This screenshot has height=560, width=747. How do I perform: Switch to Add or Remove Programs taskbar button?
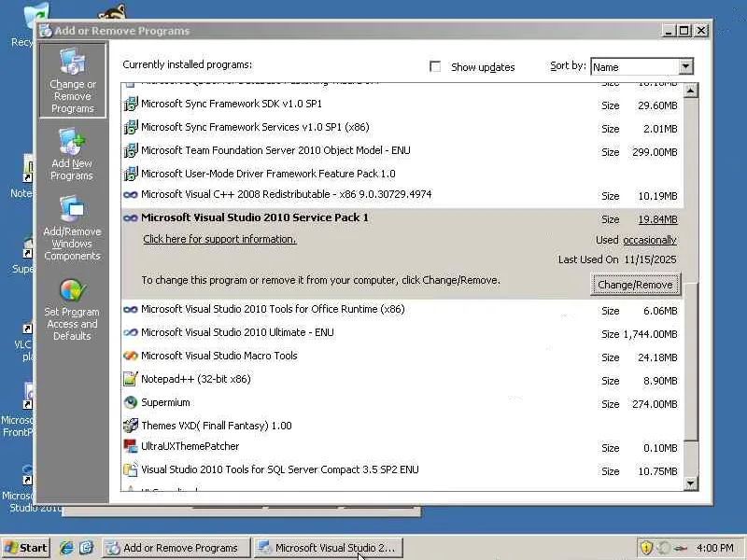[176, 548]
